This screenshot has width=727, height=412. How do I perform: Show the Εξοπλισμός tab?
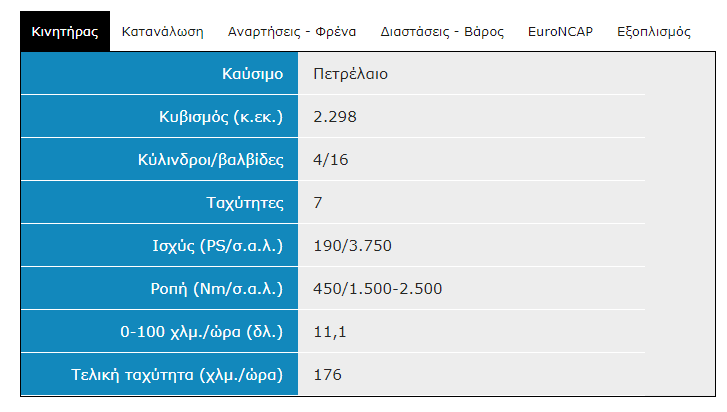tap(654, 32)
